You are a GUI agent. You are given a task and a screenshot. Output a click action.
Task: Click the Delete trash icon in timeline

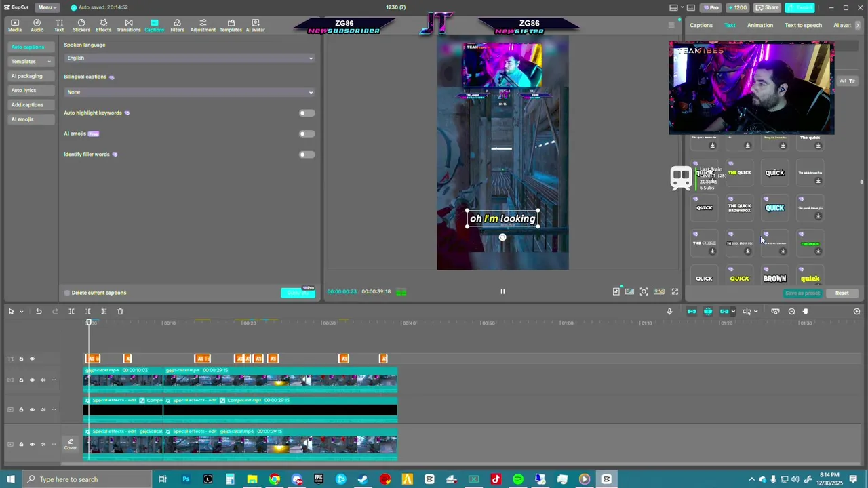tap(120, 311)
